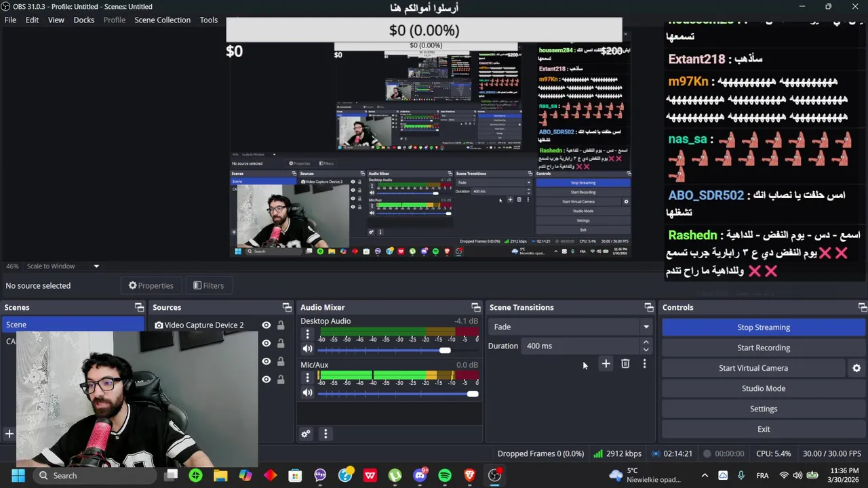868x488 pixels.
Task: Open Advanced Audio Properties gear
Action: tap(306, 434)
